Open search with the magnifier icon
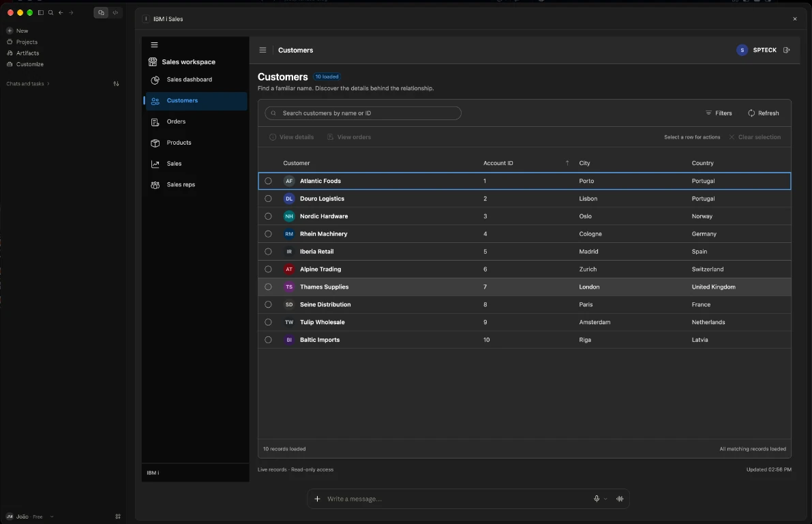This screenshot has height=524, width=812. [x=50, y=12]
